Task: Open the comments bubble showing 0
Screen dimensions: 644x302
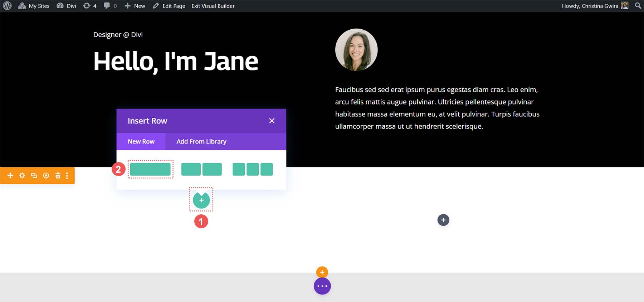Action: click(110, 6)
